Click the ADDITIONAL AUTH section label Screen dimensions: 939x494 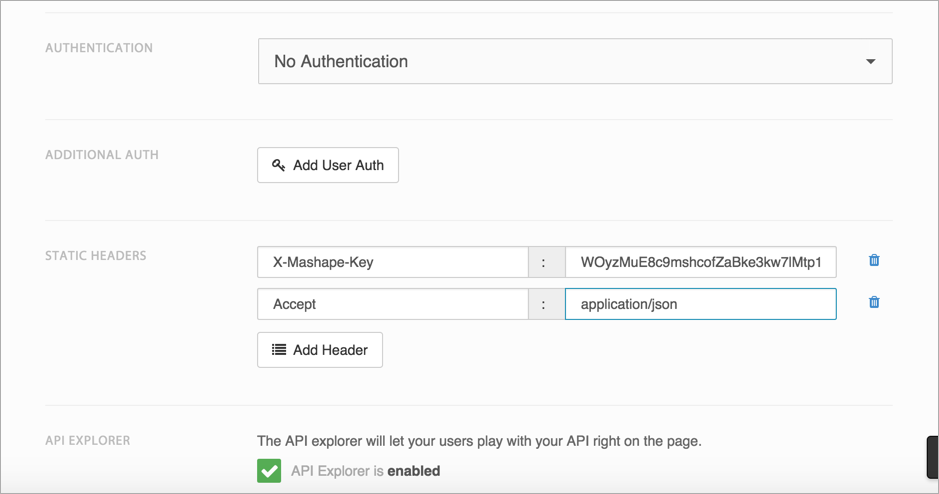102,155
